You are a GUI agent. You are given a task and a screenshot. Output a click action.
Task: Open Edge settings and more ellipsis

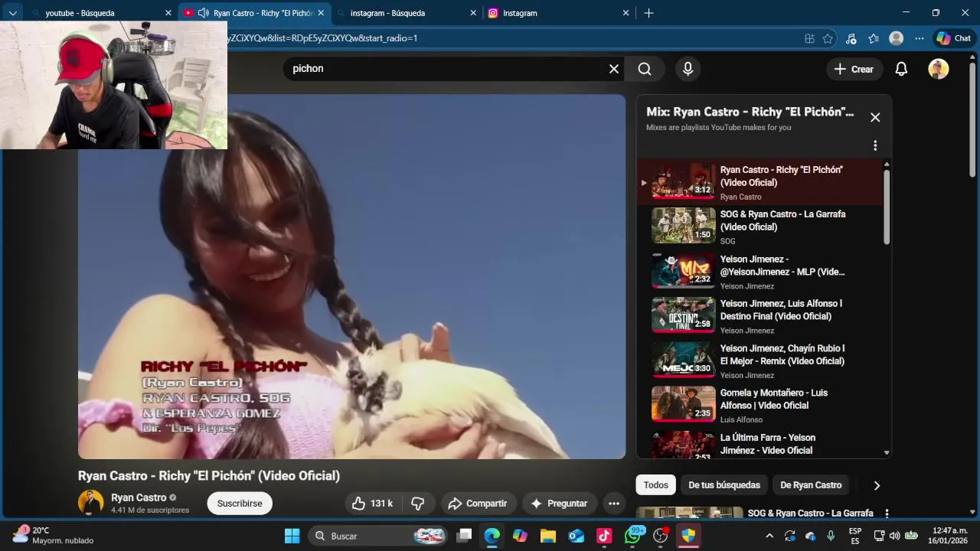(x=919, y=38)
